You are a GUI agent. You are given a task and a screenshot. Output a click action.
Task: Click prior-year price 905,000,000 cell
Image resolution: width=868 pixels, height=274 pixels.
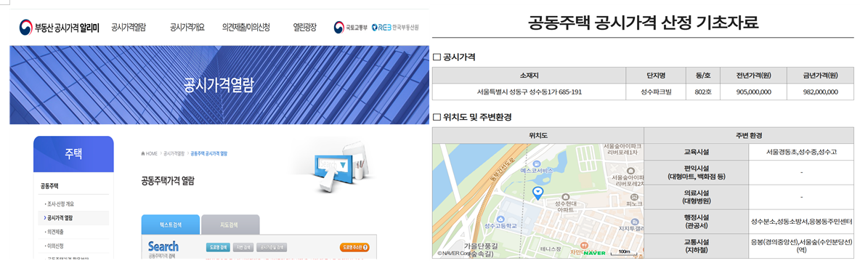753,92
